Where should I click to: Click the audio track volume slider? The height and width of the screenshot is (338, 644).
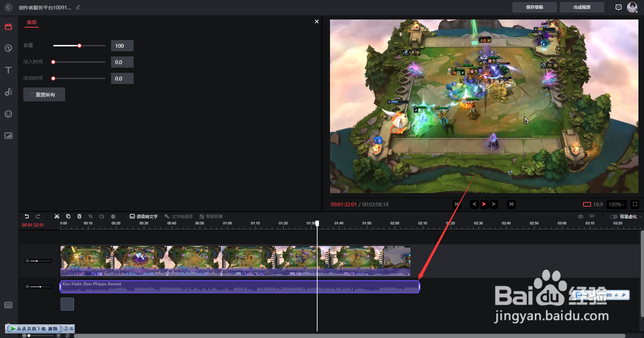pyautogui.click(x=41, y=287)
